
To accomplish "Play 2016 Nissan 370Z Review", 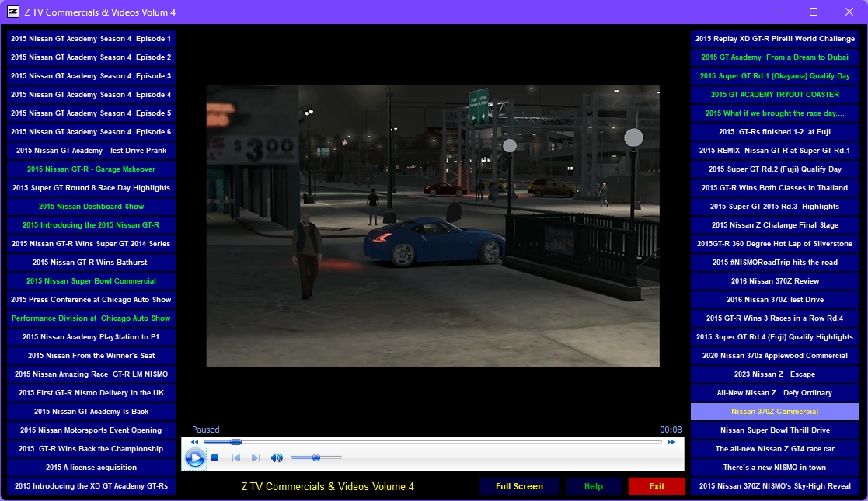I will click(x=775, y=281).
